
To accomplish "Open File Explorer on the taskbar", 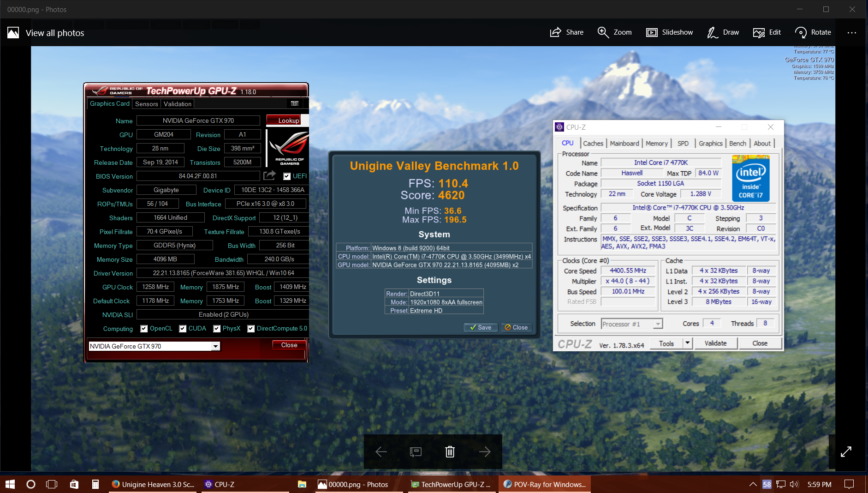I will (x=302, y=484).
